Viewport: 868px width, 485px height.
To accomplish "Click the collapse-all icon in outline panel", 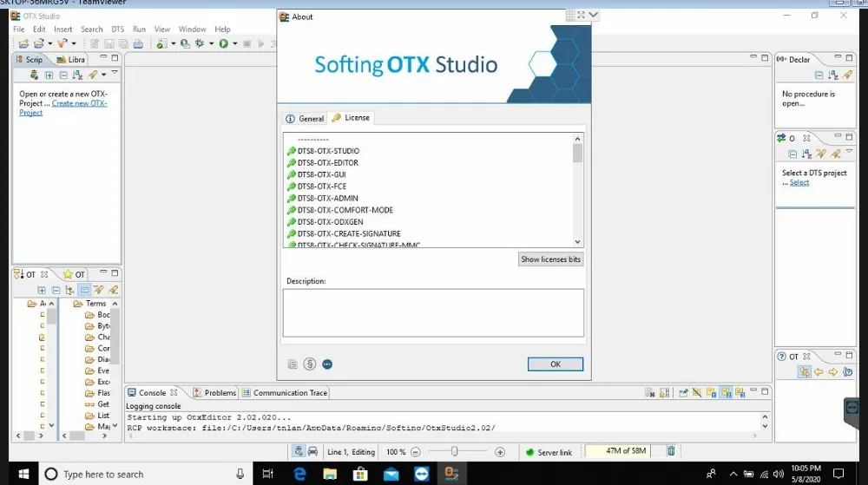I will 56,290.
